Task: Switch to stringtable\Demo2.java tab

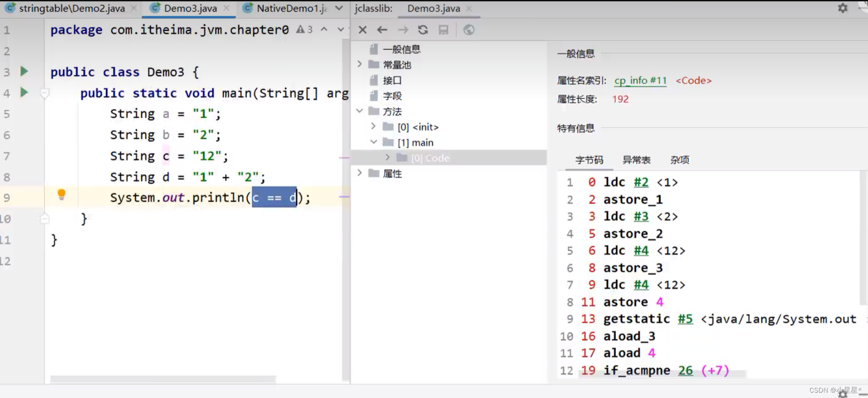Action: point(71,8)
